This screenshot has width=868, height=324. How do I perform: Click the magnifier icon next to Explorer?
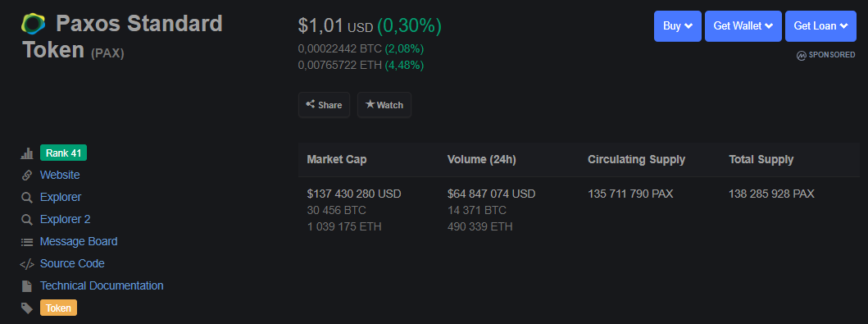point(26,198)
